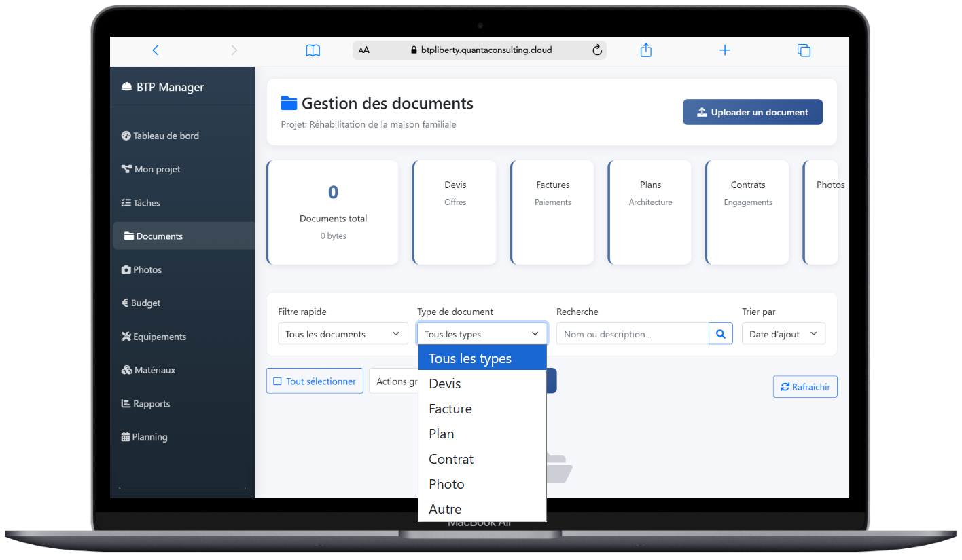This screenshot has width=962, height=560.
Task: Open the Trier par dropdown
Action: click(783, 334)
